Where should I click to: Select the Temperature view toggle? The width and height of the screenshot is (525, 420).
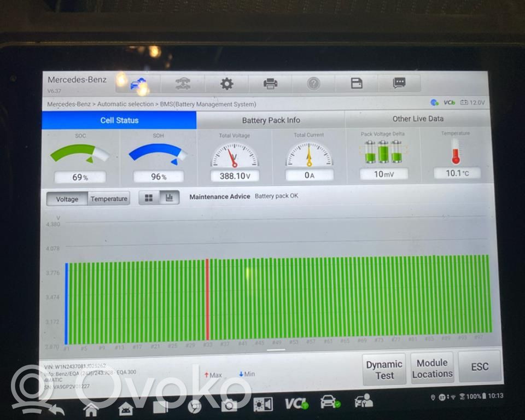point(109,199)
